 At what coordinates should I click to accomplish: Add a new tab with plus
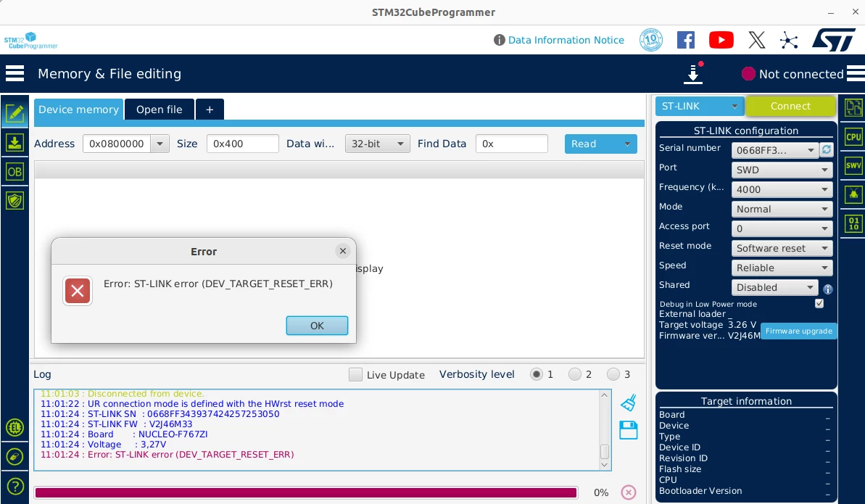(210, 110)
